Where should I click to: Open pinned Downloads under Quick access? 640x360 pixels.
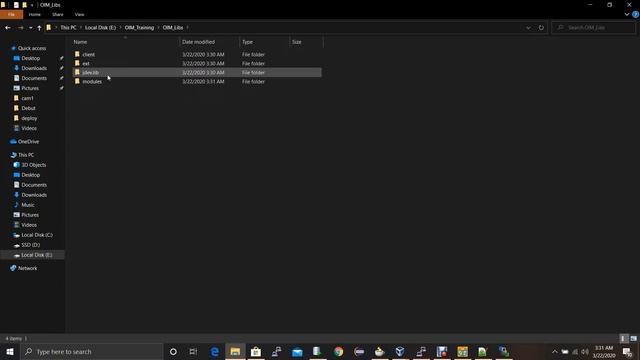(x=34, y=68)
